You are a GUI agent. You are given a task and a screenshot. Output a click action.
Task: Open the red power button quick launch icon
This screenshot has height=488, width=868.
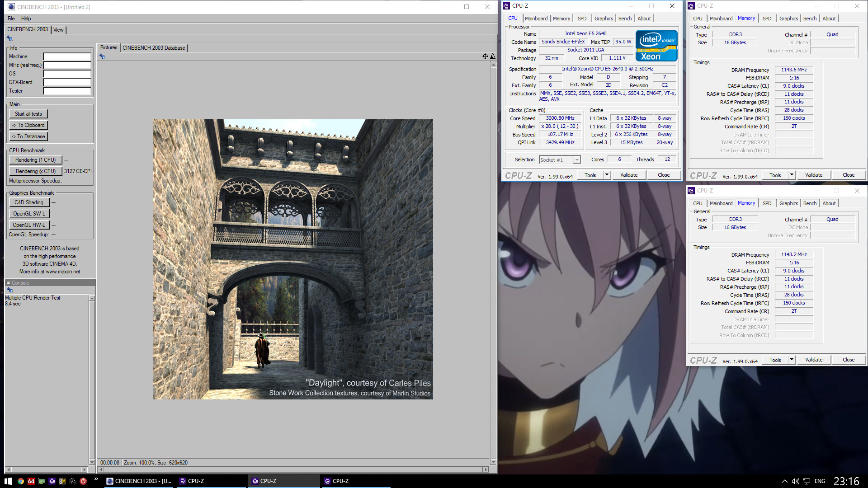tap(83, 481)
